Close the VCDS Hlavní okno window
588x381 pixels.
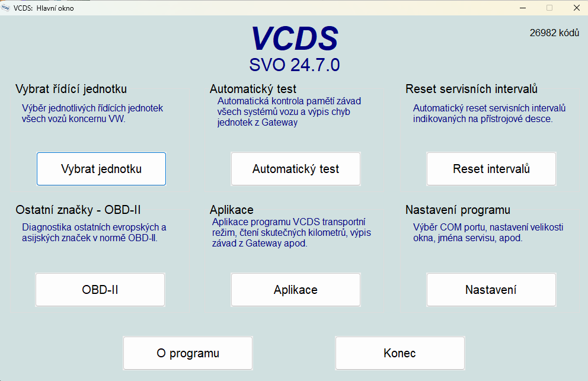tap(577, 8)
